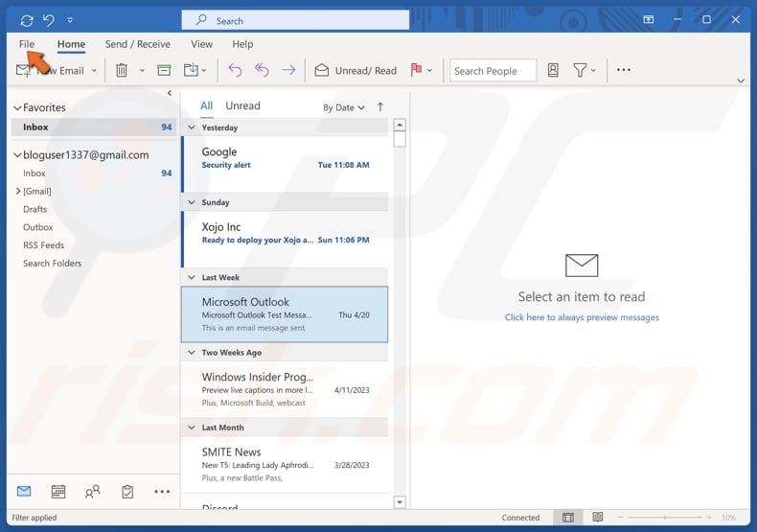The width and height of the screenshot is (757, 532).
Task: Click the Reply All double-arrow icon
Action: (x=262, y=71)
